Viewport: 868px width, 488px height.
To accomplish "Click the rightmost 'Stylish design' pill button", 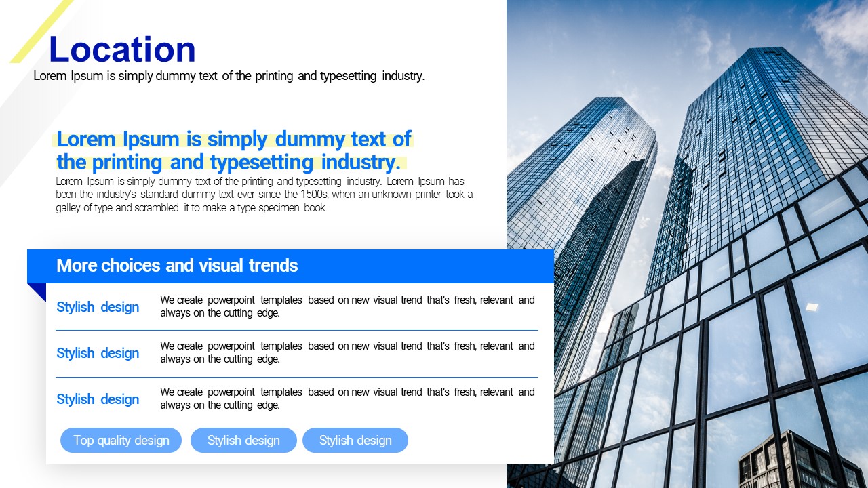I will point(355,441).
